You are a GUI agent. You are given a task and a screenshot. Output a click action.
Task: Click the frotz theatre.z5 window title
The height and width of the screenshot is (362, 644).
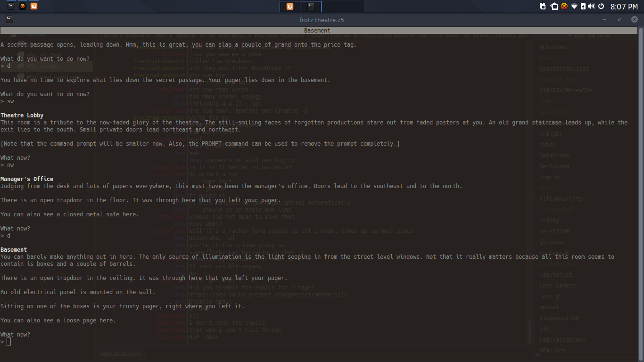(x=322, y=20)
